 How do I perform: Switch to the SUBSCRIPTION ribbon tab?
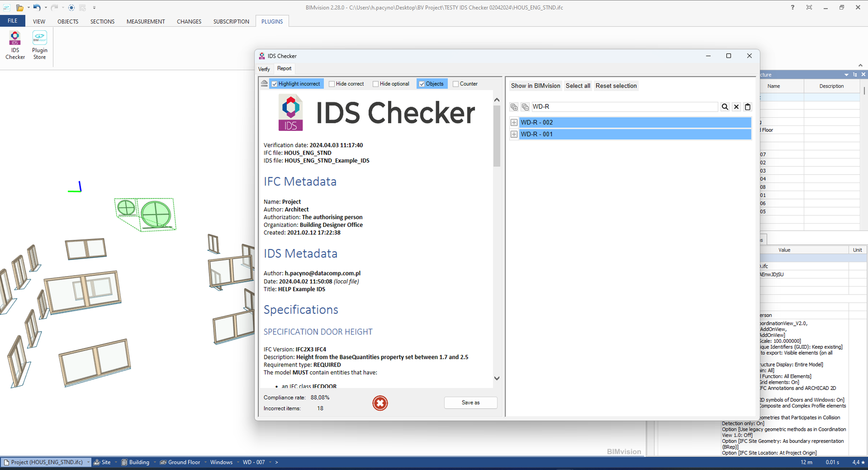click(231, 22)
